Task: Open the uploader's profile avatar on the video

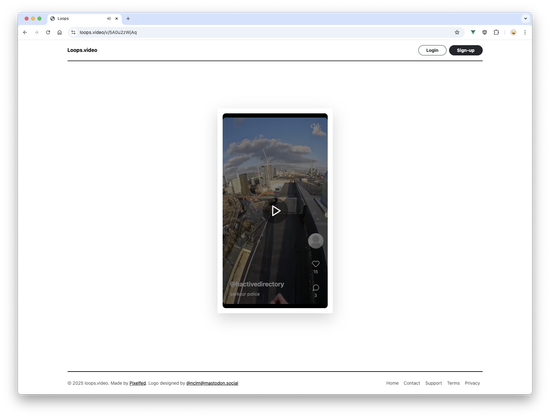Action: pyautogui.click(x=315, y=241)
